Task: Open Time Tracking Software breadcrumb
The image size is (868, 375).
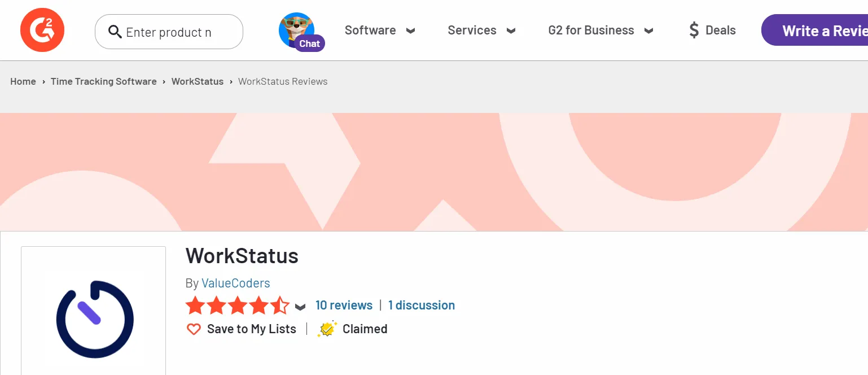Action: point(104,81)
